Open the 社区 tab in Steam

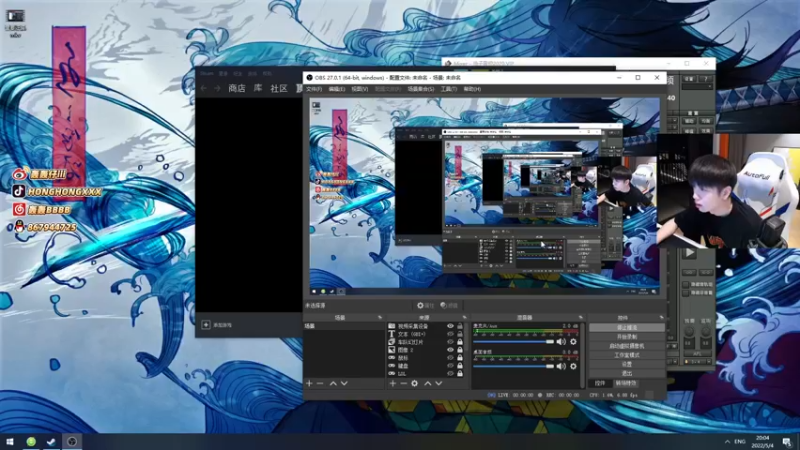[x=279, y=88]
